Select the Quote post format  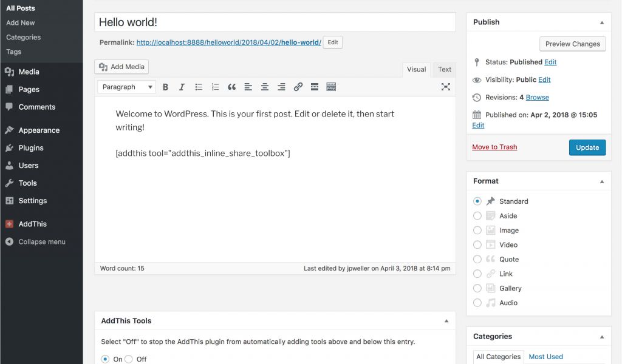477,260
